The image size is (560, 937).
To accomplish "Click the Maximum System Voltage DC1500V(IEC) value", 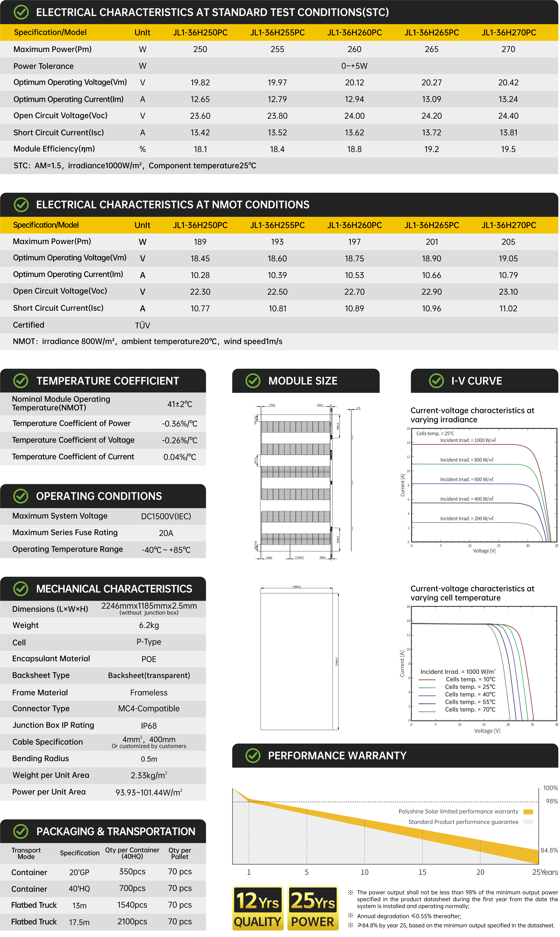I will 166,516.
